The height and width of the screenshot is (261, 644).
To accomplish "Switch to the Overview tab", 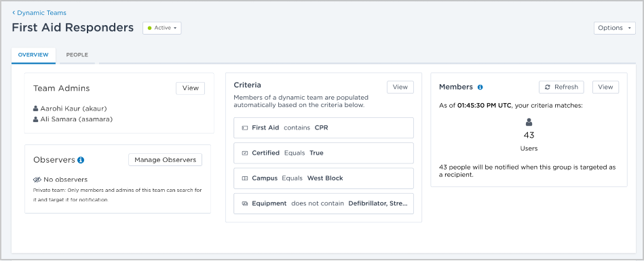I will click(33, 55).
